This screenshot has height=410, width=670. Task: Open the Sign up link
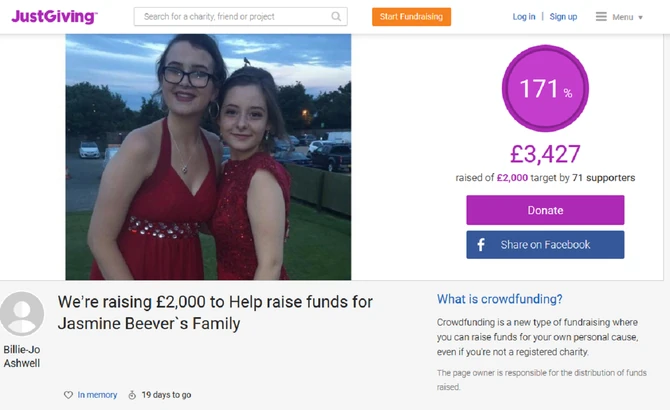[563, 17]
